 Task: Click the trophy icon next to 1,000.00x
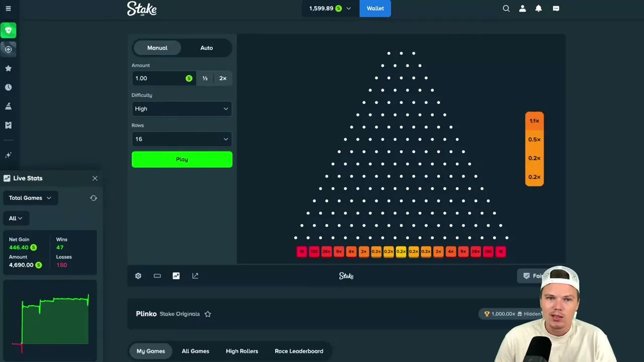(487, 314)
